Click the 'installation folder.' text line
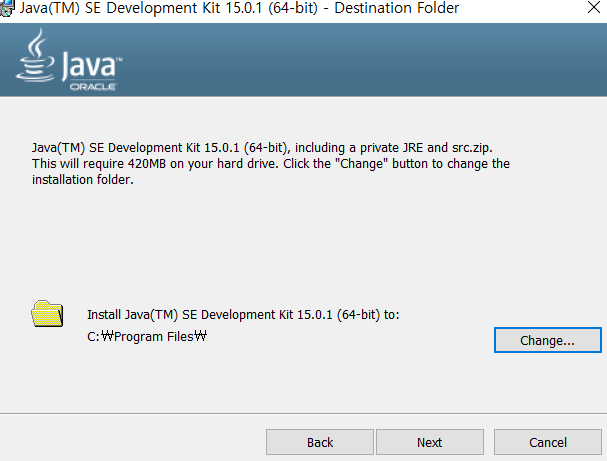Screen dimensions: 607x461 pos(82,180)
